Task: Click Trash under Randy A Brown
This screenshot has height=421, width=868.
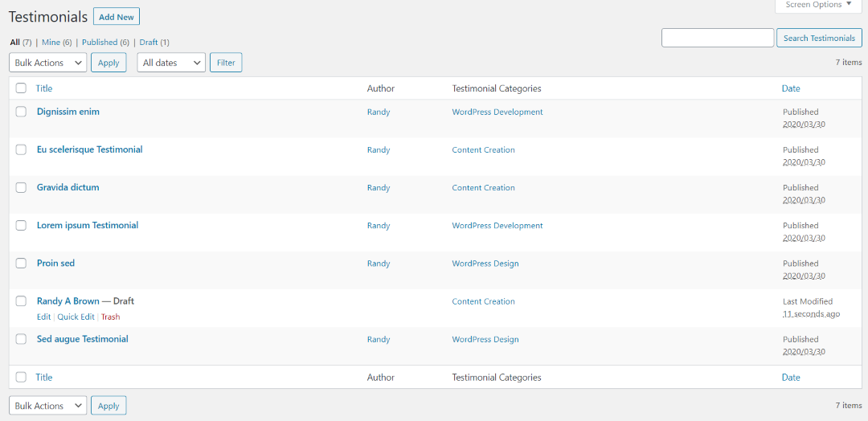Action: coord(111,317)
